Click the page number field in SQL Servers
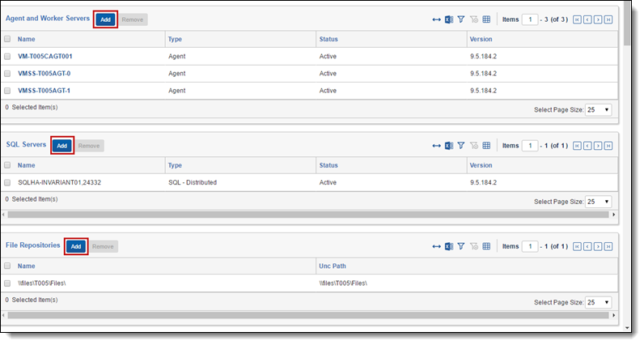 click(x=530, y=146)
